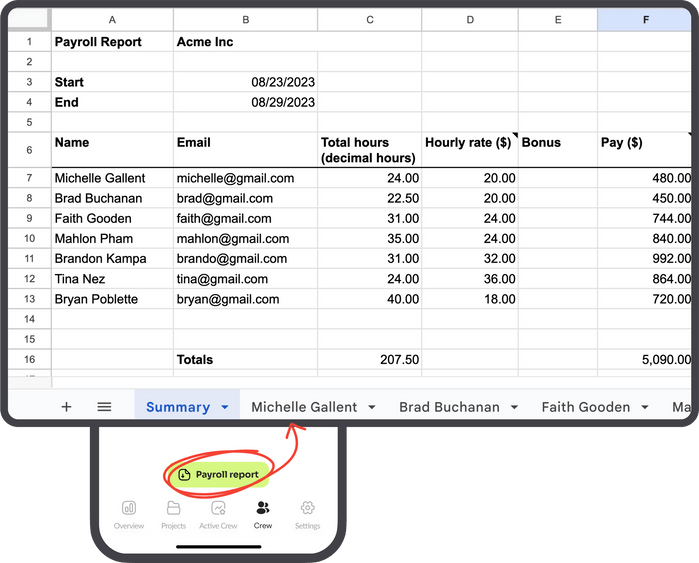
Task: Tap the Projects folder icon
Action: pyautogui.click(x=173, y=508)
